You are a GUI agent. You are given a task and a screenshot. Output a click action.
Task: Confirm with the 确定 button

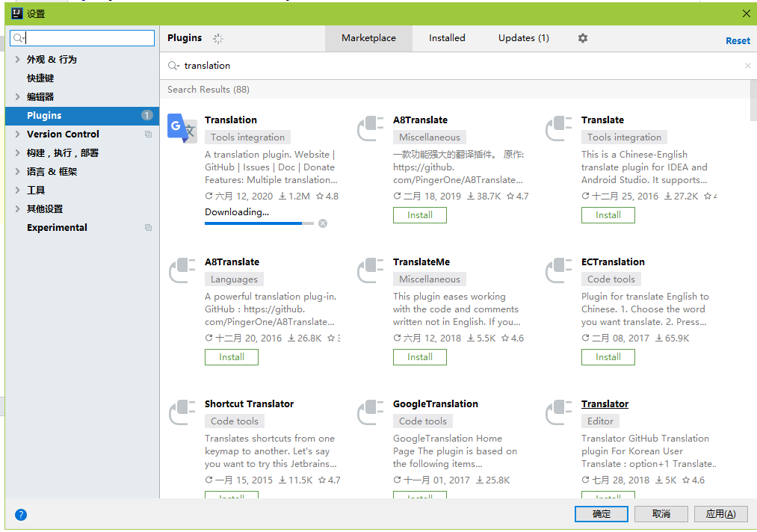[601, 514]
